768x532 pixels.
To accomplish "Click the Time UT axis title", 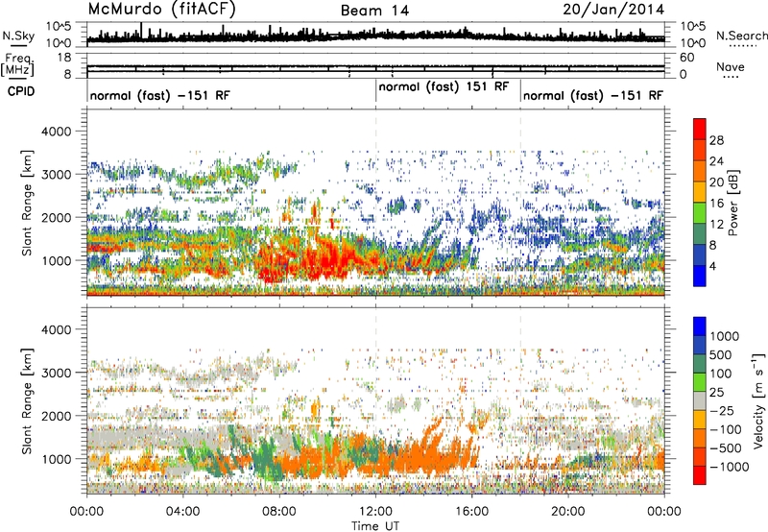I will (x=375, y=526).
